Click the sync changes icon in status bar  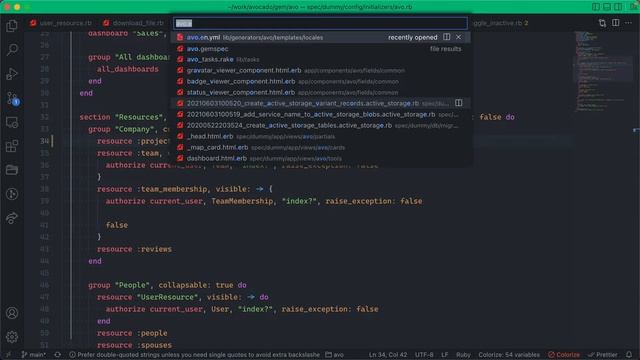click(58, 355)
